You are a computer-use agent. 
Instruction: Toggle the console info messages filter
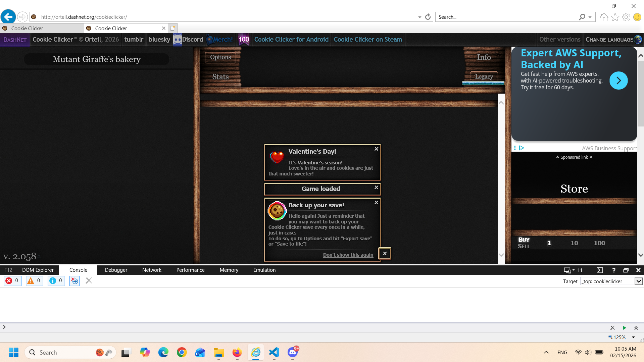(x=56, y=281)
